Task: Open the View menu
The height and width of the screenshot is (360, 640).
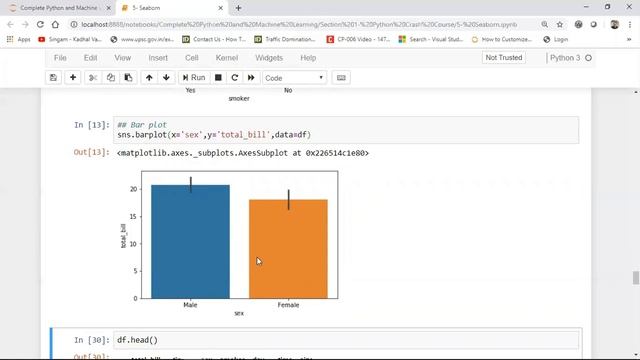Action: 122,58
